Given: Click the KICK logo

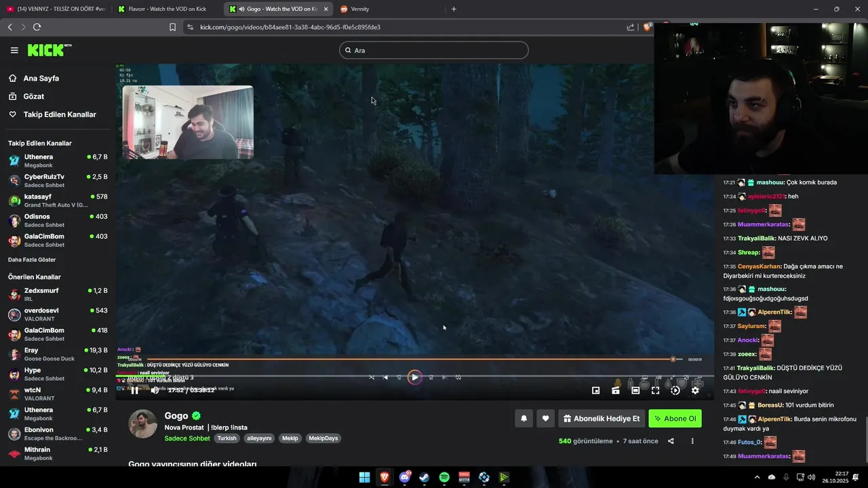Looking at the screenshot, I should tap(49, 50).
